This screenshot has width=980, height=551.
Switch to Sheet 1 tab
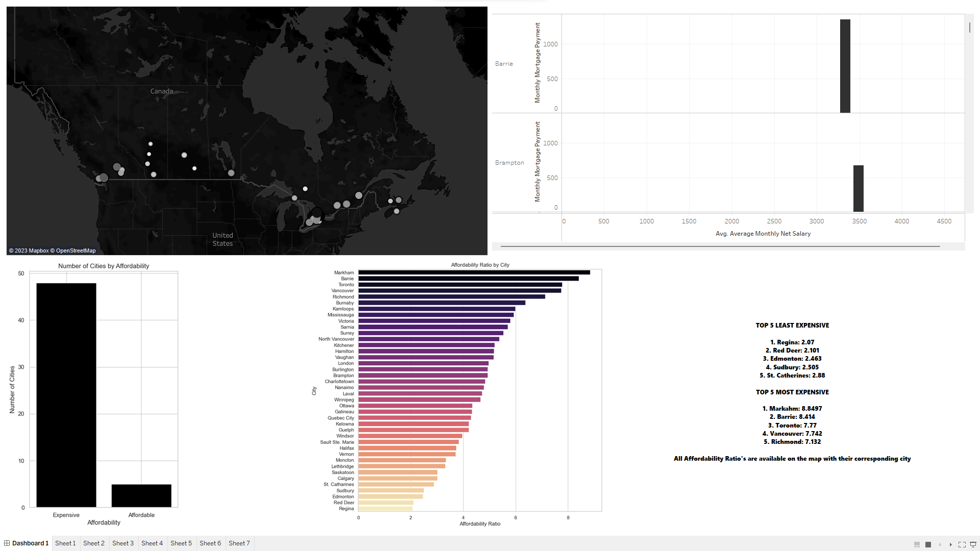pos(65,543)
